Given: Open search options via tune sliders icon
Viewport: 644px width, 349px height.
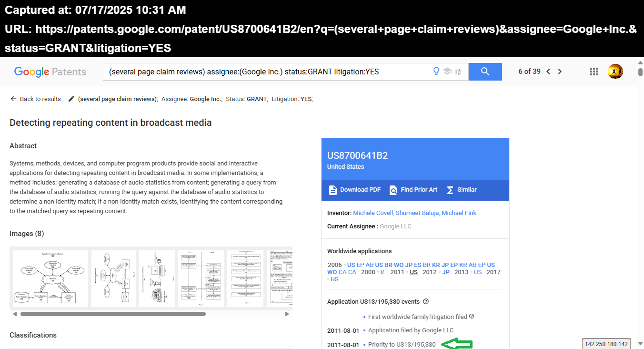Looking at the screenshot, I should (458, 72).
